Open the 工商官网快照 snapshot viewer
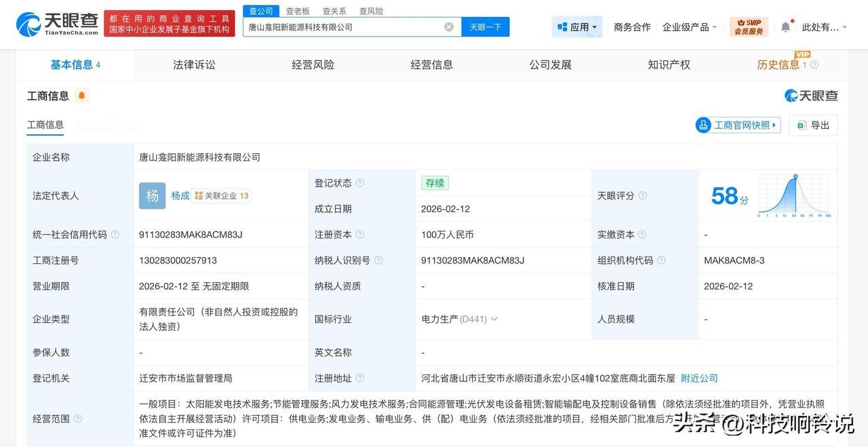This screenshot has width=868, height=447. point(737,124)
